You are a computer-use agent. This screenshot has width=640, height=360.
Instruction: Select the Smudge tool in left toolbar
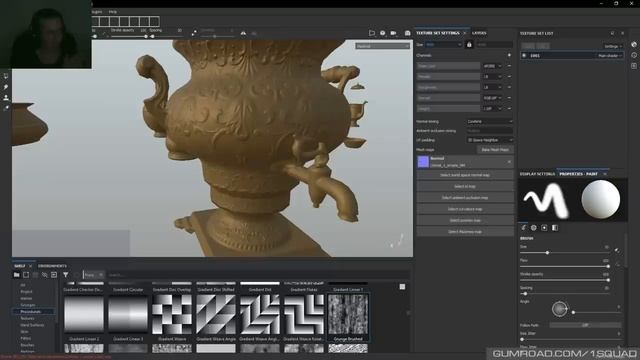coord(6,87)
